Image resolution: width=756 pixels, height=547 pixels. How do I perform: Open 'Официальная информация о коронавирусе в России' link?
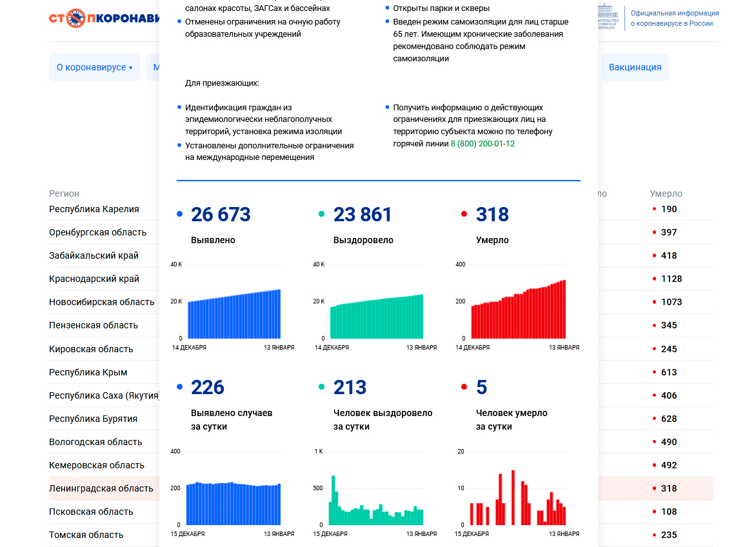(x=674, y=18)
